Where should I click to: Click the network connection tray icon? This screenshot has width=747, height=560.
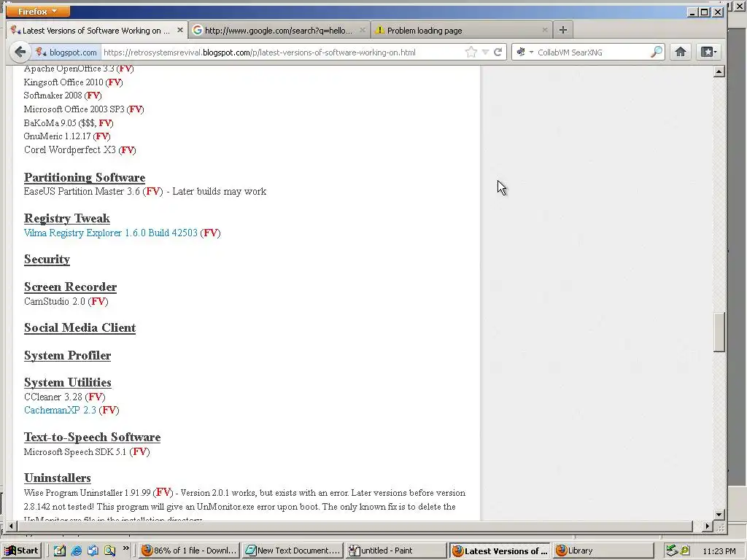tap(672, 551)
